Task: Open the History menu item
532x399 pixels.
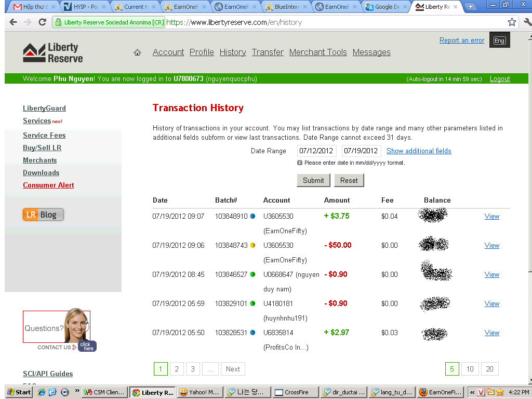Action: click(x=233, y=52)
